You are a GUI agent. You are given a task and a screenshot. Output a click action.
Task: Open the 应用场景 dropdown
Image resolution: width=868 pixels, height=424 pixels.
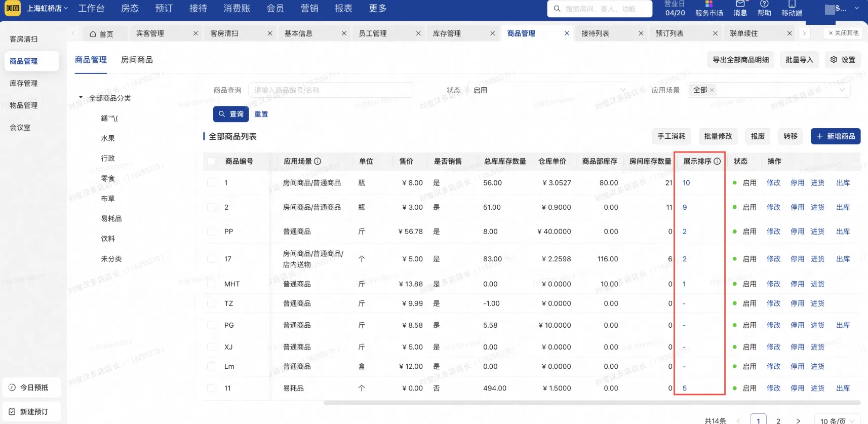[x=768, y=90]
